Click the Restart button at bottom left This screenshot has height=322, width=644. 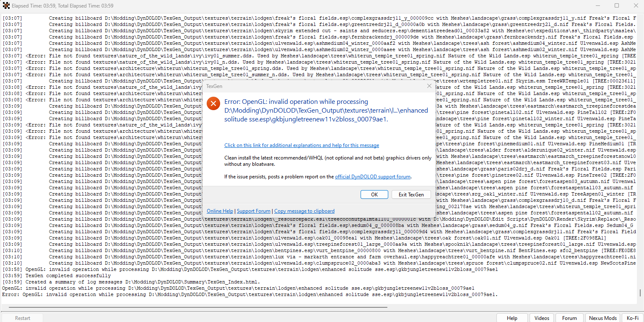(x=23, y=318)
